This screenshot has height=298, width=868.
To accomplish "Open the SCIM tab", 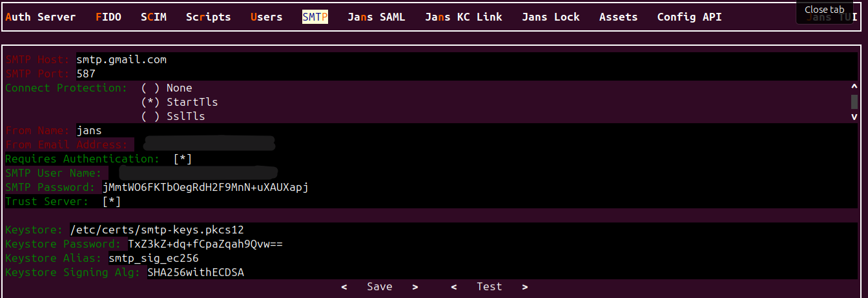I will (153, 17).
